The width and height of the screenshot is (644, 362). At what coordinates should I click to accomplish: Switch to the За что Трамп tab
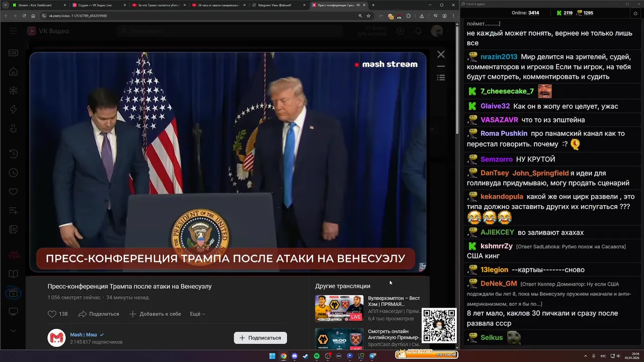(158, 5)
